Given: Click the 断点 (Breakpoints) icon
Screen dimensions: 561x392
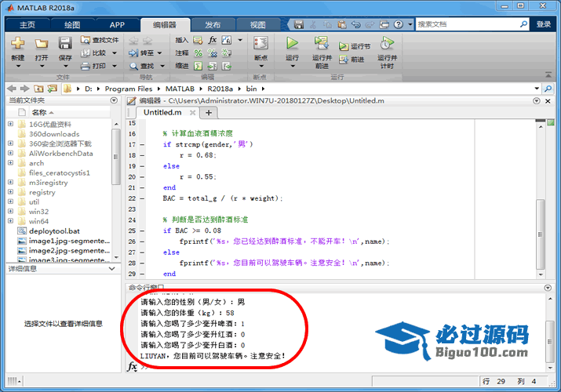Looking at the screenshot, I should [260, 43].
